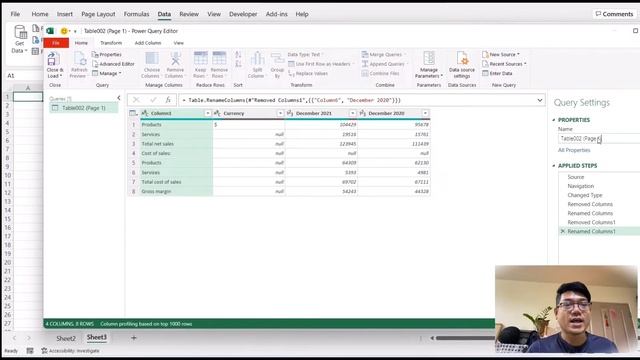Click the table icon at grid corner
The width and height of the screenshot is (640, 360).
(x=133, y=113)
